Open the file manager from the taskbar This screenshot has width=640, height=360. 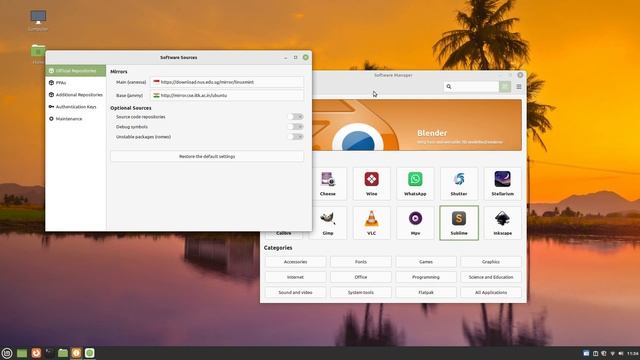(x=63, y=353)
